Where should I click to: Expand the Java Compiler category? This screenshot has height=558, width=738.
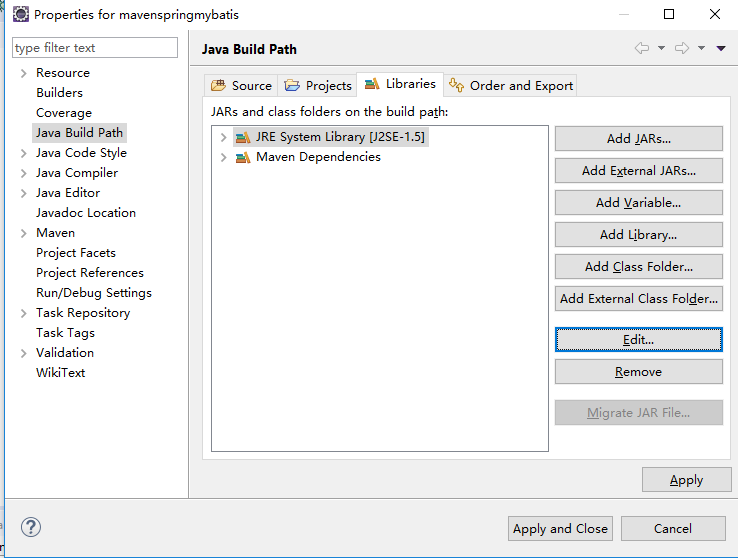pyautogui.click(x=24, y=174)
